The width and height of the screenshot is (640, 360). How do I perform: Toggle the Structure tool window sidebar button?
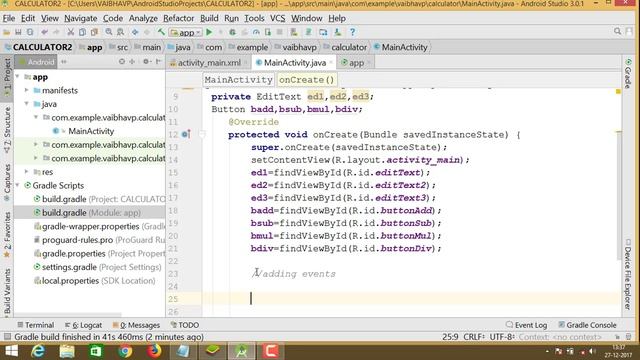coord(7,130)
